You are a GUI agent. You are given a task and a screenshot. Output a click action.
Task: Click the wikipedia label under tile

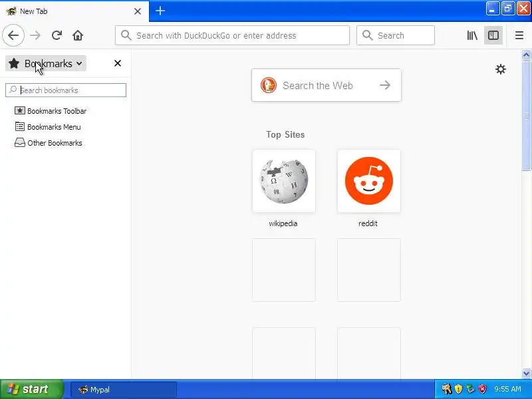coord(283,223)
